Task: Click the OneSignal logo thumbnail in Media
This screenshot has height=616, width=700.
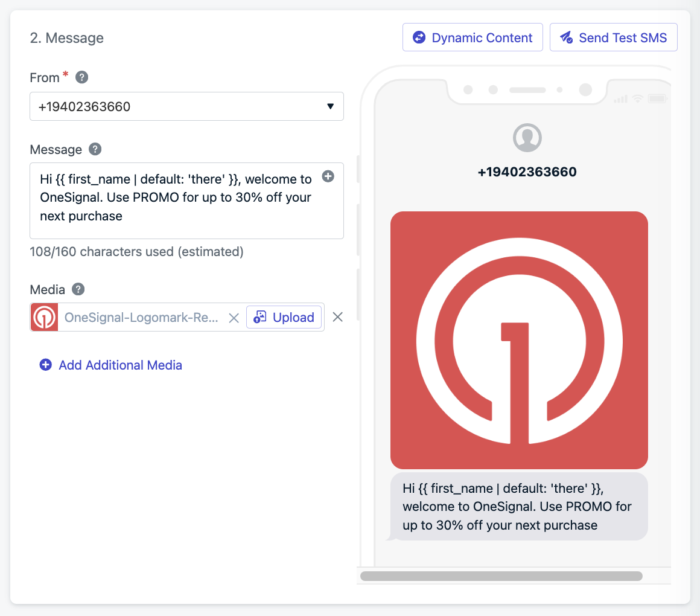Action: (x=44, y=317)
